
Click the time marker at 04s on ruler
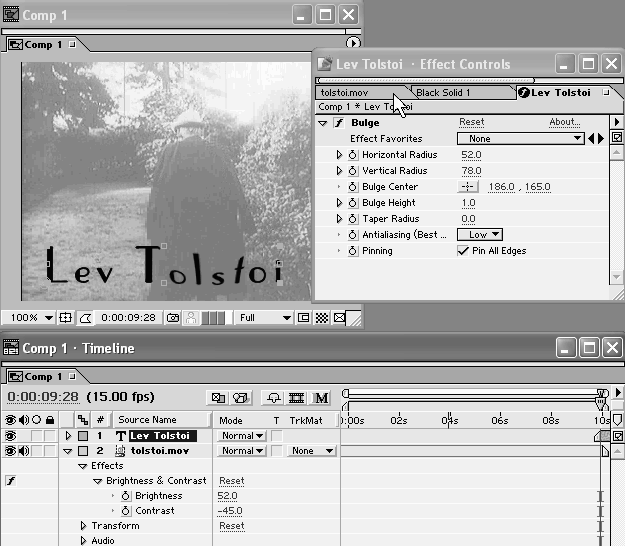(449, 420)
